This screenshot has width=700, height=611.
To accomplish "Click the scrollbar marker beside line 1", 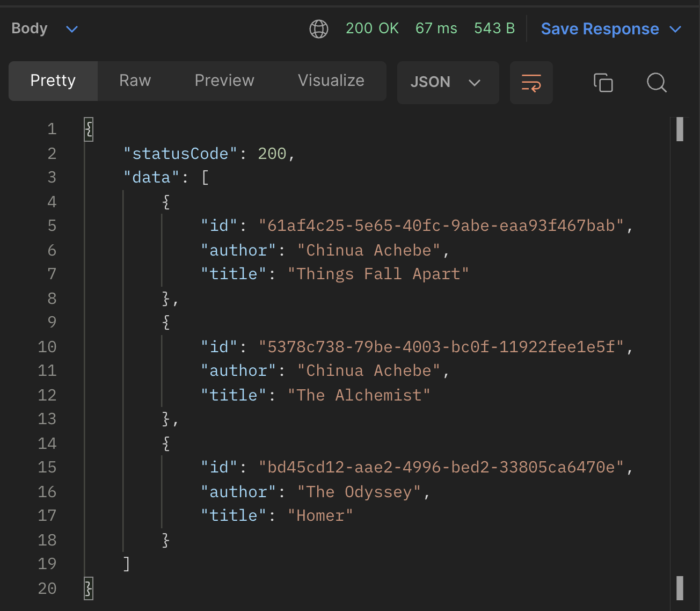I will 680,129.
